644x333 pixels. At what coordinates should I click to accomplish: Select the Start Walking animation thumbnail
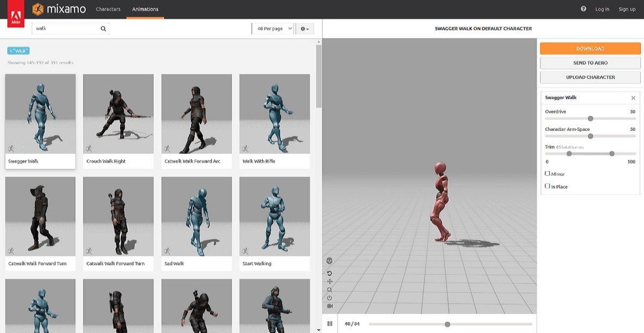click(x=274, y=217)
